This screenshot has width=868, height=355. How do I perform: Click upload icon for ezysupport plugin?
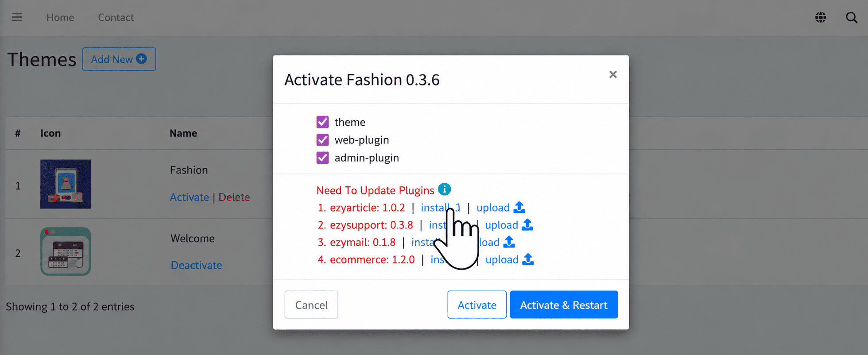pos(527,224)
